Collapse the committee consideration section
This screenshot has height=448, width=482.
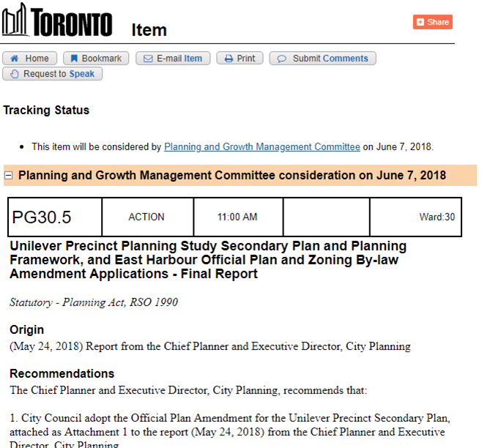(x=9, y=176)
